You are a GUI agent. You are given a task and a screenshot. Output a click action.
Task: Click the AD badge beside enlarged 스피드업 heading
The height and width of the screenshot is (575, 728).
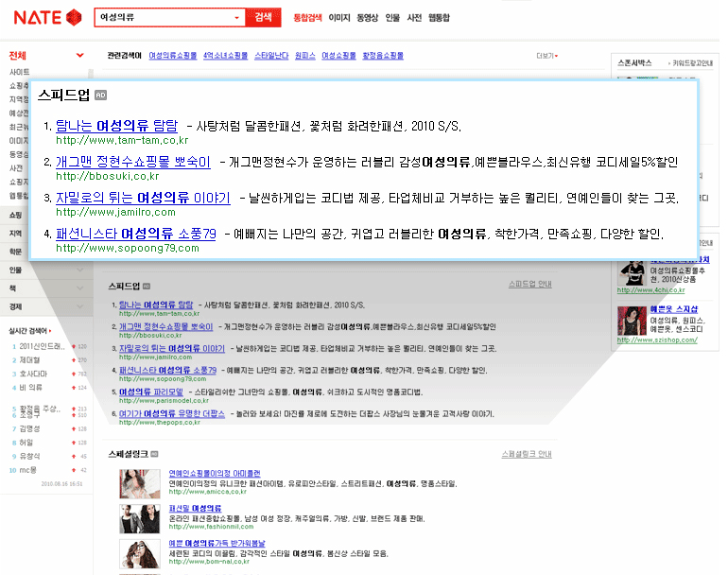point(101,96)
